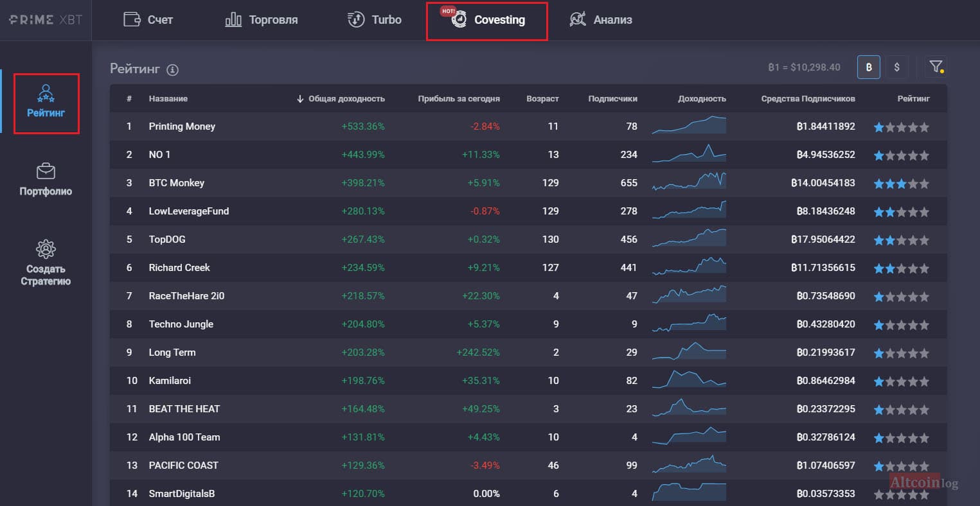The image size is (980, 506).
Task: Open the Turbo tab
Action: (374, 20)
